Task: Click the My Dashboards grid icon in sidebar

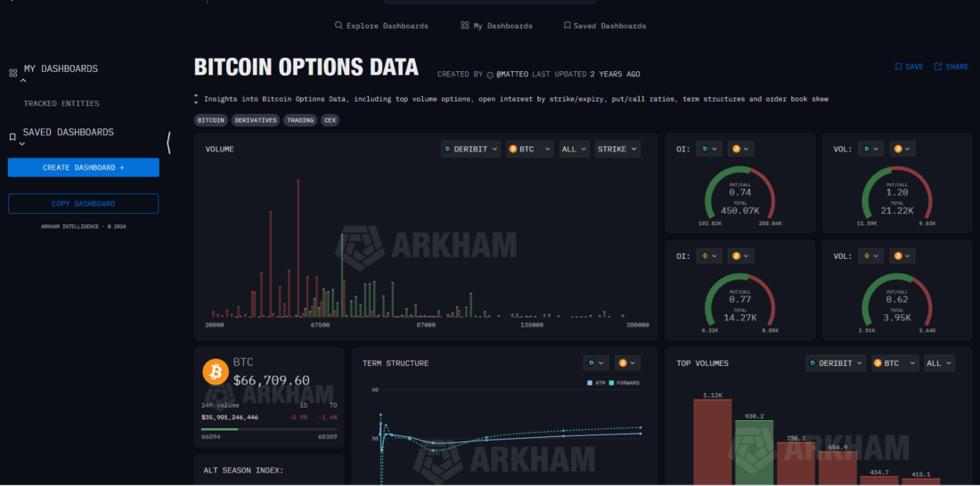Action: click(x=12, y=73)
